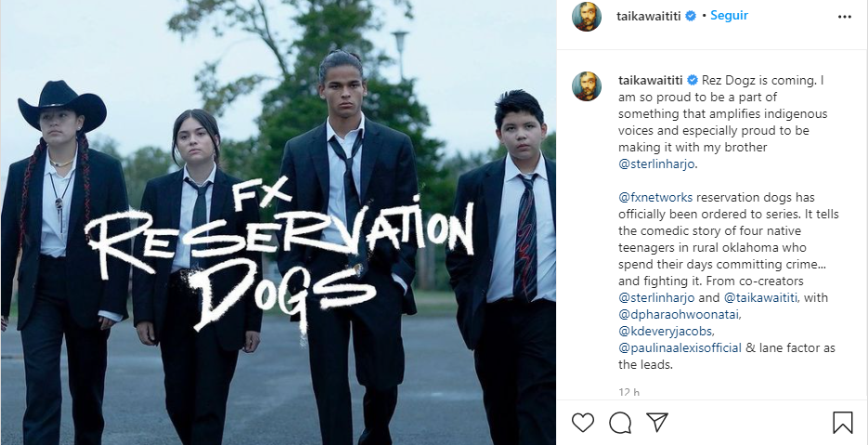The image size is (868, 445).
Task: Open comments with the speech bubble icon
Action: click(620, 423)
